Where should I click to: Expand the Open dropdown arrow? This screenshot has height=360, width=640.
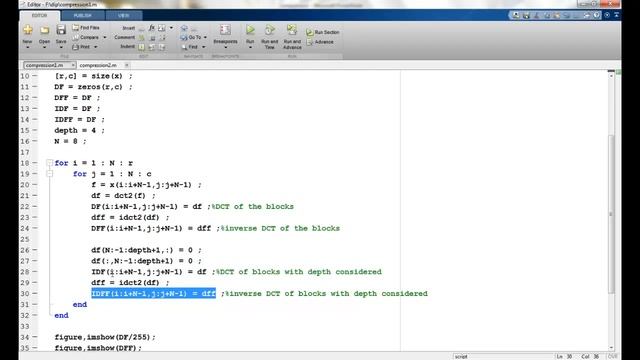pos(44,48)
